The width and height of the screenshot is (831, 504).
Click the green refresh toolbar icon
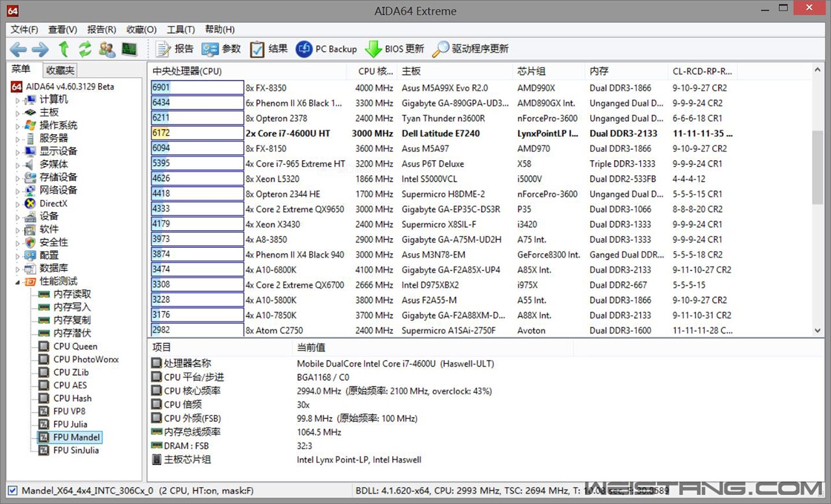85,49
